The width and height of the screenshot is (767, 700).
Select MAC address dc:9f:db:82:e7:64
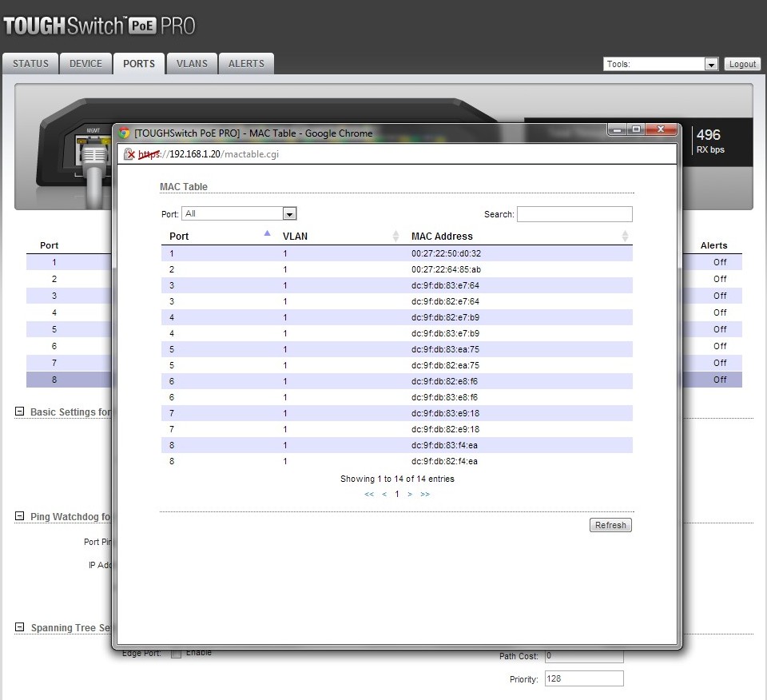[445, 301]
